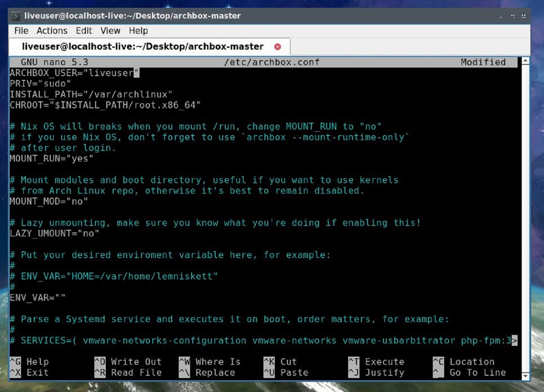
Task: Click the ^K Cut shortcut label
Action: click(280, 362)
